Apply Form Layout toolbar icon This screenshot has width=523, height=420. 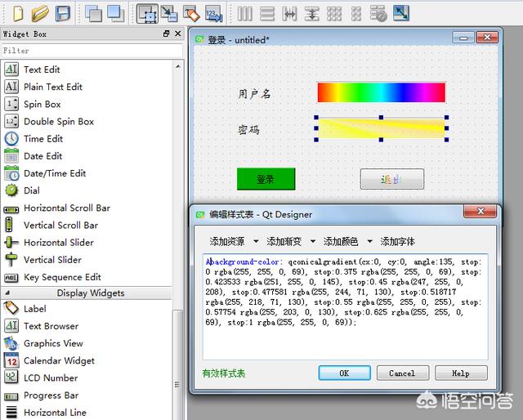click(x=356, y=14)
